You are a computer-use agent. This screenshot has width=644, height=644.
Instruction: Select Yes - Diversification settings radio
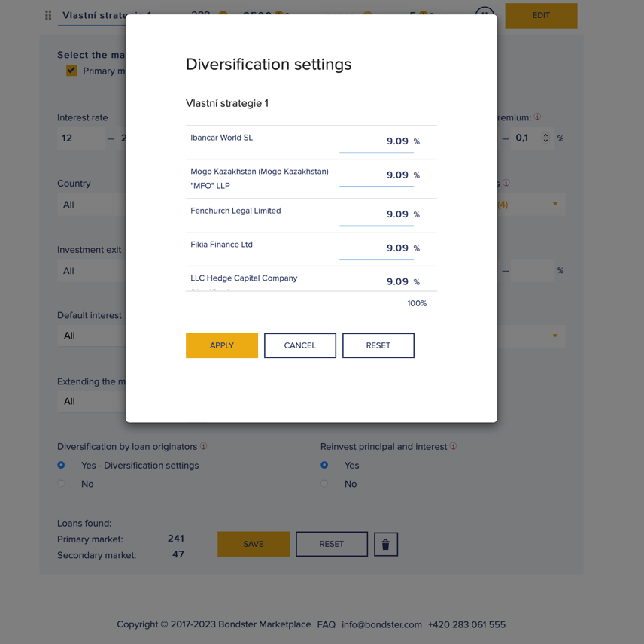point(61,465)
